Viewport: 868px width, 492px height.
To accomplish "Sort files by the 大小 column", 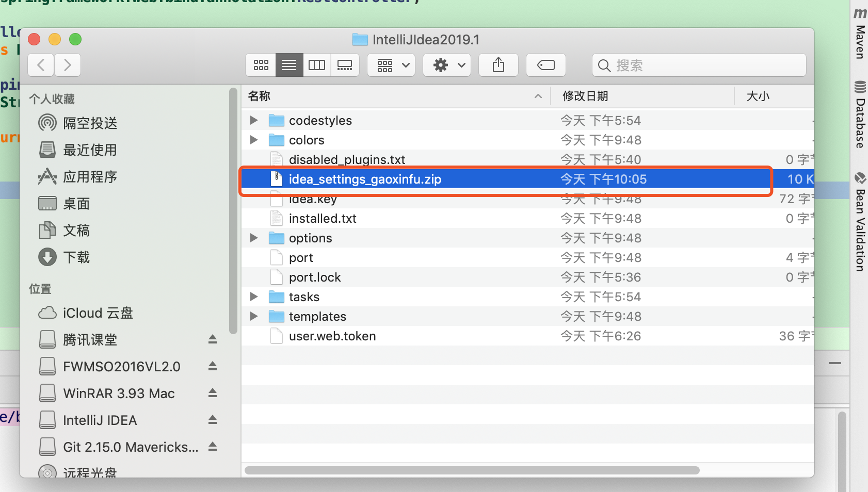I will tap(759, 96).
